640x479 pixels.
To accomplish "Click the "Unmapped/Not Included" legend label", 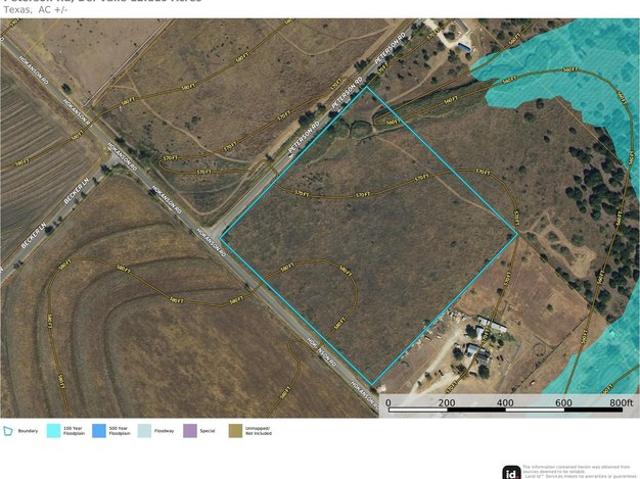I will tap(257, 431).
